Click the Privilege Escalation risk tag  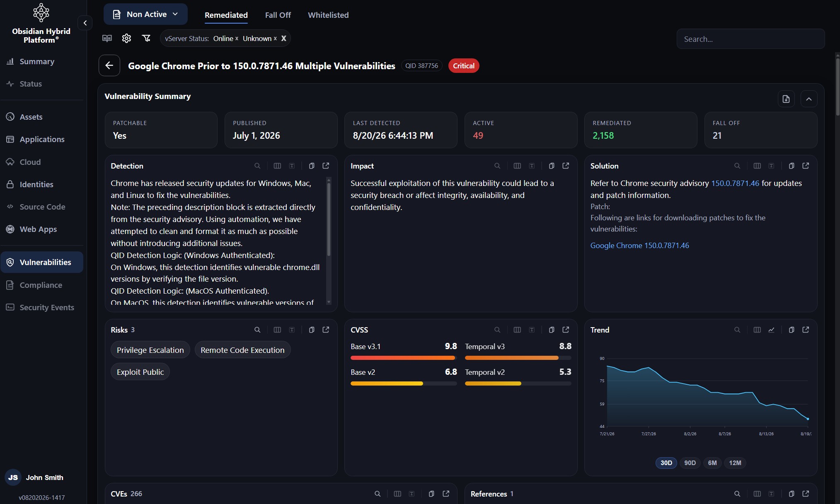[x=150, y=350]
